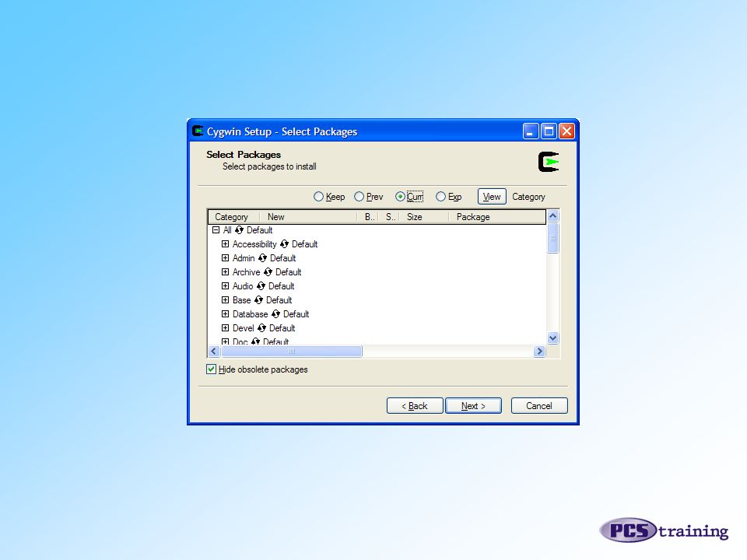Click Default text on the Base row
Viewport: 747px width, 560px height.
pyautogui.click(x=279, y=300)
